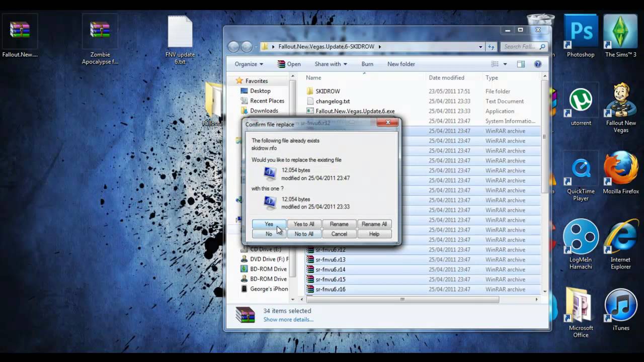Viewport: 644px width, 362px height.
Task: Click Help in replace dialog
Action: (374, 234)
